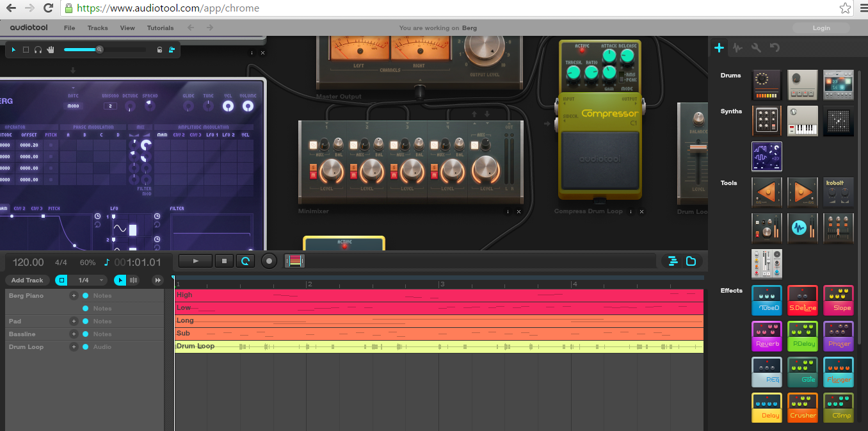Activate the headphones audition tool
This screenshot has width=868, height=431.
38,49
